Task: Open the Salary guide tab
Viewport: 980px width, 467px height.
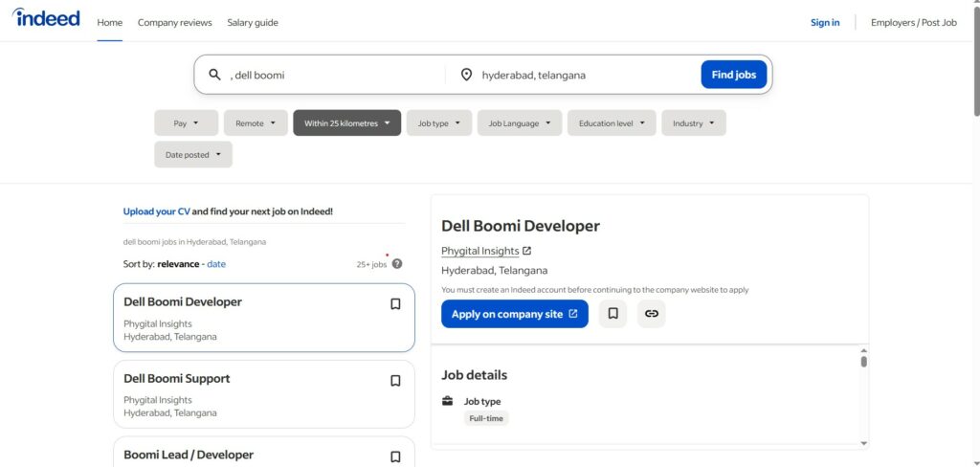Action: pos(253,22)
